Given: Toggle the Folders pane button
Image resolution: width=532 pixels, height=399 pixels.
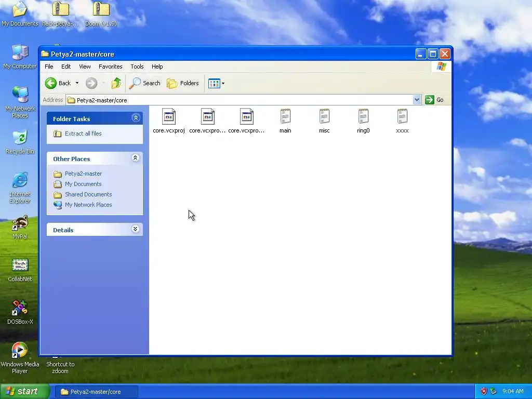Looking at the screenshot, I should (183, 83).
